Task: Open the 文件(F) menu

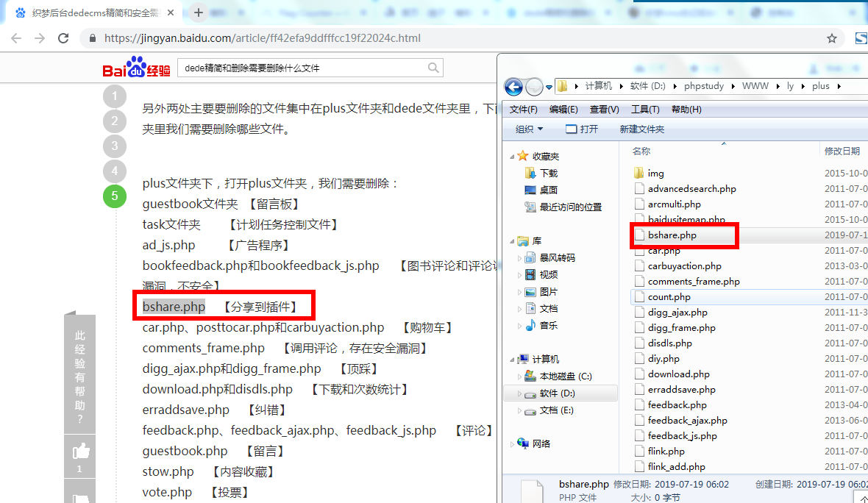Action: [523, 109]
